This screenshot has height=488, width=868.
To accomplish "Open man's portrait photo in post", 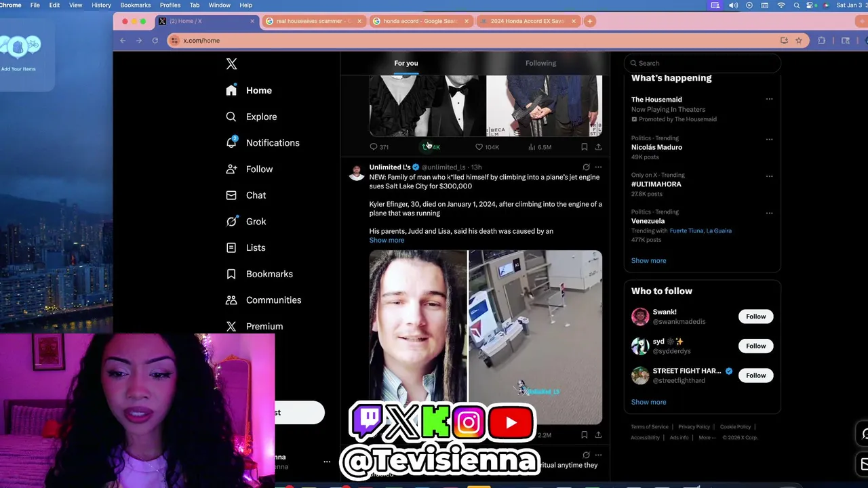I will coord(418,338).
